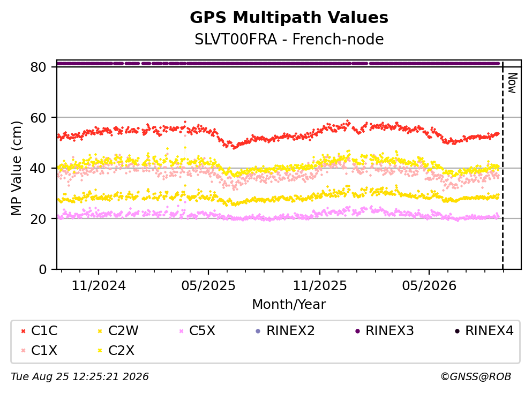Click the 05/2025 x-axis tick label
Viewport: 532px width, 393px height.
coord(208,286)
